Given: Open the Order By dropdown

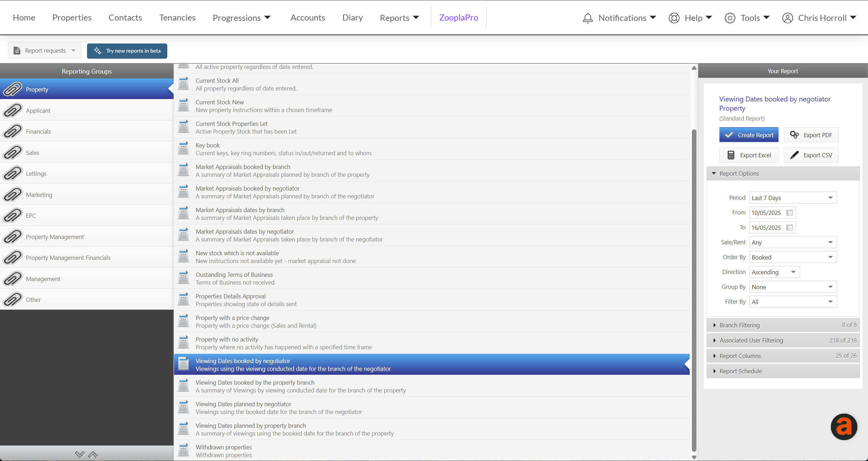Looking at the screenshot, I should coord(793,257).
